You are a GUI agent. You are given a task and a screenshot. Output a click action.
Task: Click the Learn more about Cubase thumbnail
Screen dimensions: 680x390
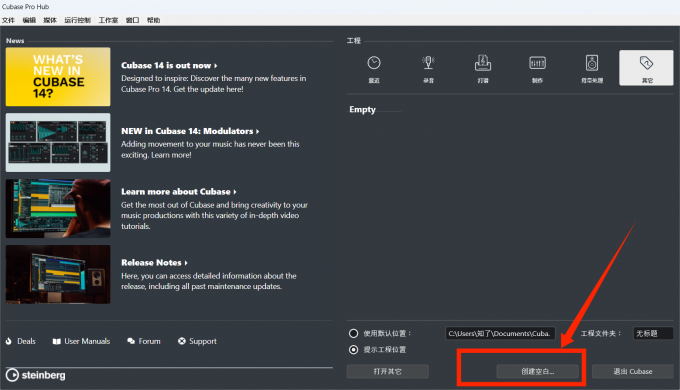[x=58, y=209]
